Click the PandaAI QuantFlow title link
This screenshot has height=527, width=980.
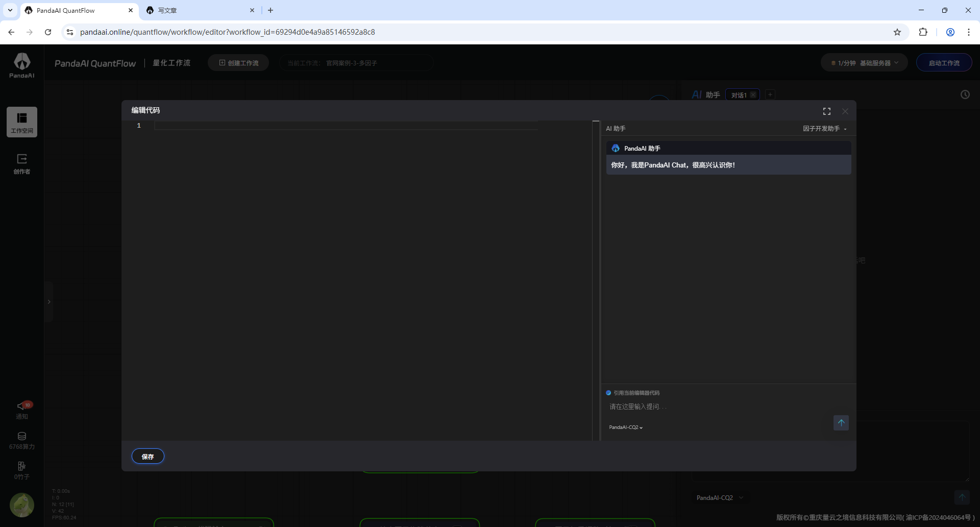pos(95,63)
